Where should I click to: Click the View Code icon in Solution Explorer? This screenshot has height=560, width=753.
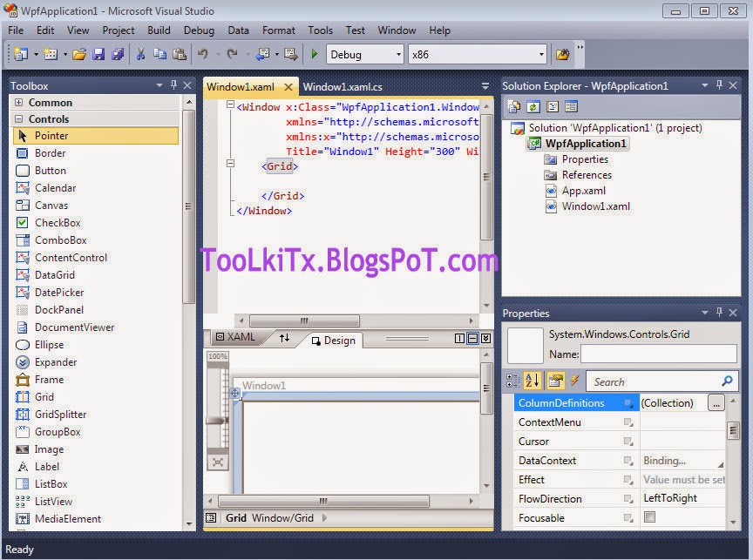coord(553,106)
